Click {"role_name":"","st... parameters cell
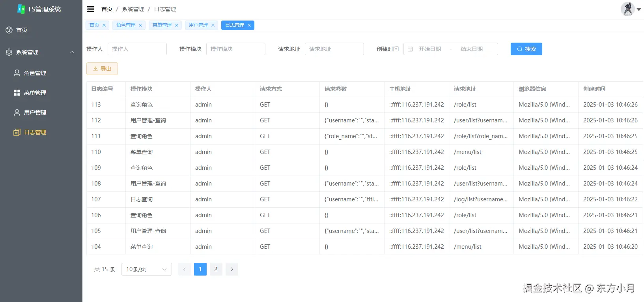 point(351,136)
